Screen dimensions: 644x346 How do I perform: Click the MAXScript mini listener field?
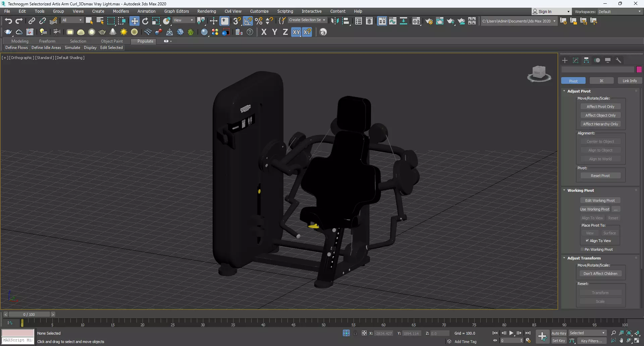coord(18,340)
